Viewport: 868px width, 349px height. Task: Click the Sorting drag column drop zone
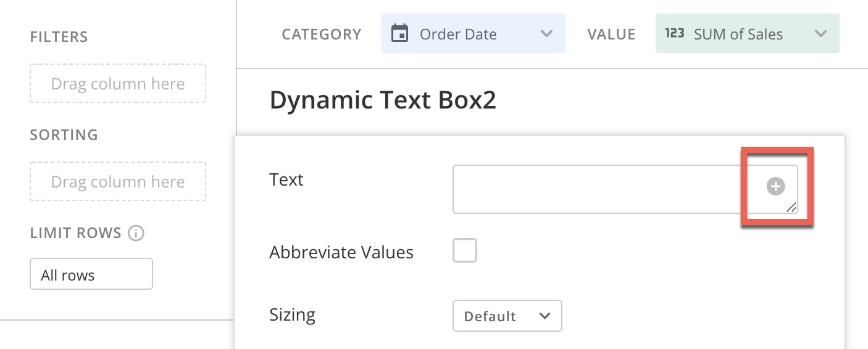[x=118, y=181]
